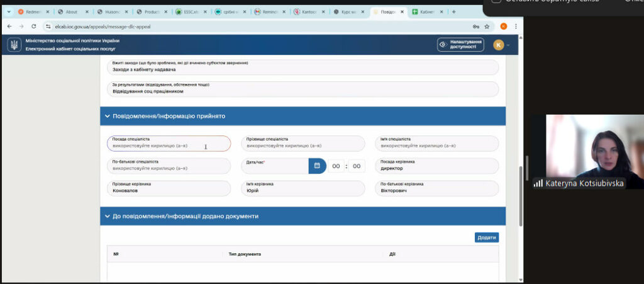Image resolution: width=644 pixels, height=284 pixels.
Task: Reload the page in browser toolbar
Action: 35,26
